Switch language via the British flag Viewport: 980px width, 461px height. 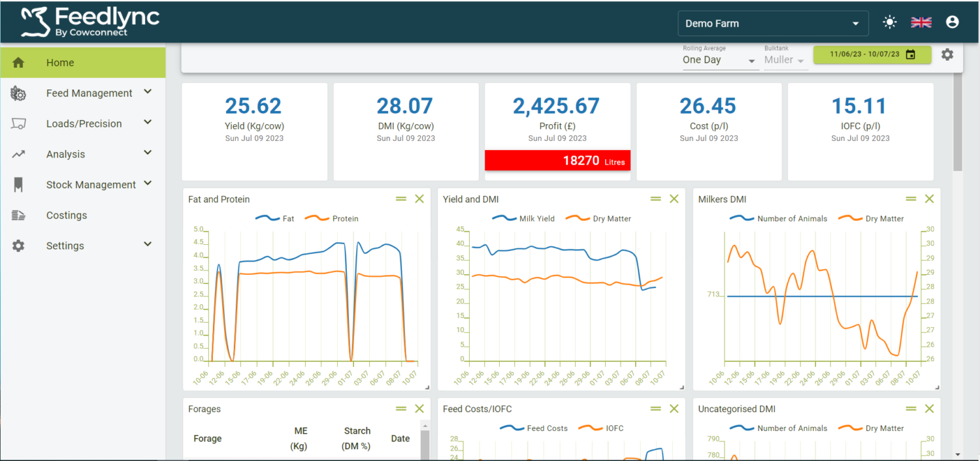(x=921, y=21)
